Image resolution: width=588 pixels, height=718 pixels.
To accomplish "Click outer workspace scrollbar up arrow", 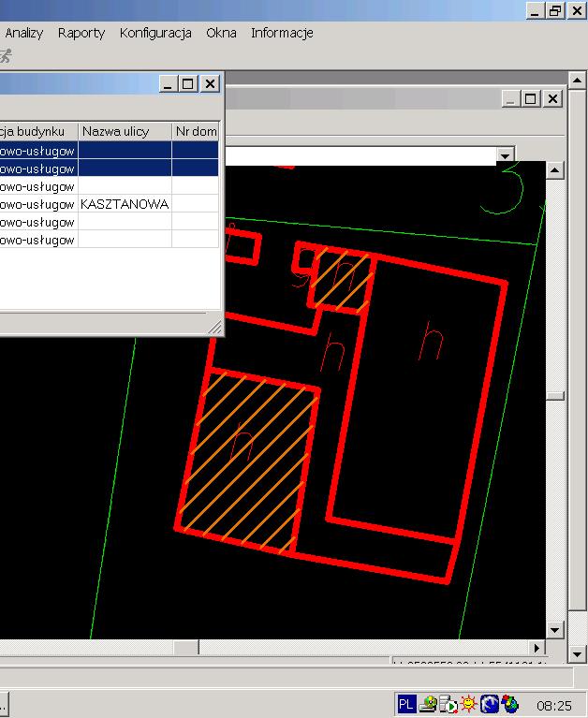I will [577, 81].
